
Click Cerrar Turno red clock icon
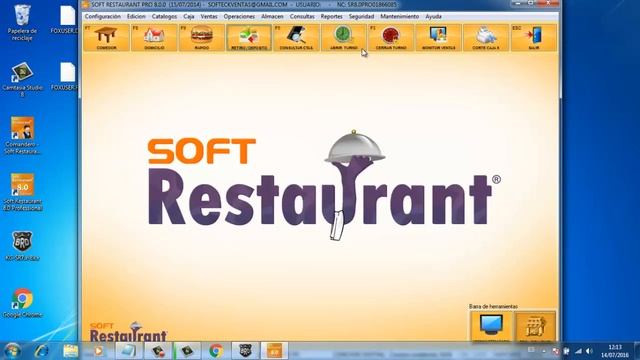(x=391, y=38)
